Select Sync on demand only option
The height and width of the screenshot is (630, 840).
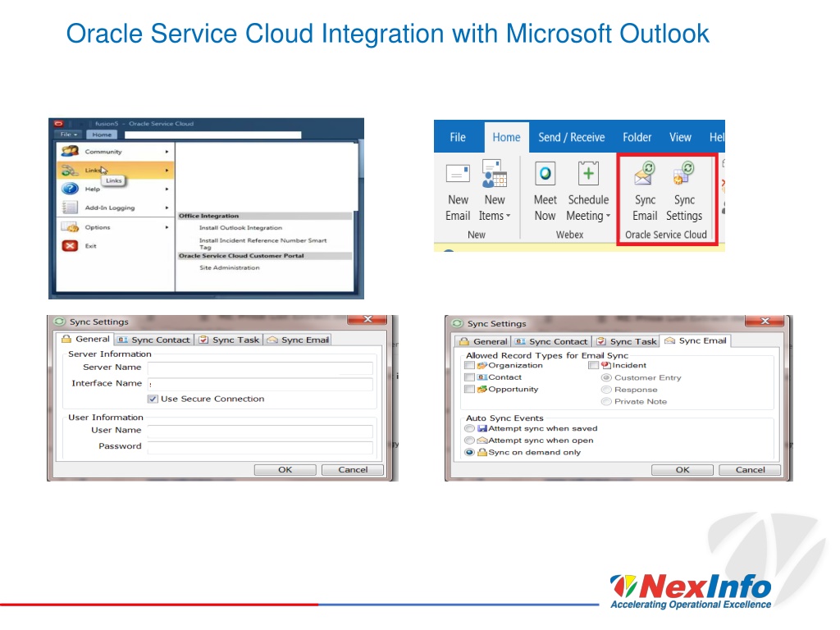click(469, 452)
